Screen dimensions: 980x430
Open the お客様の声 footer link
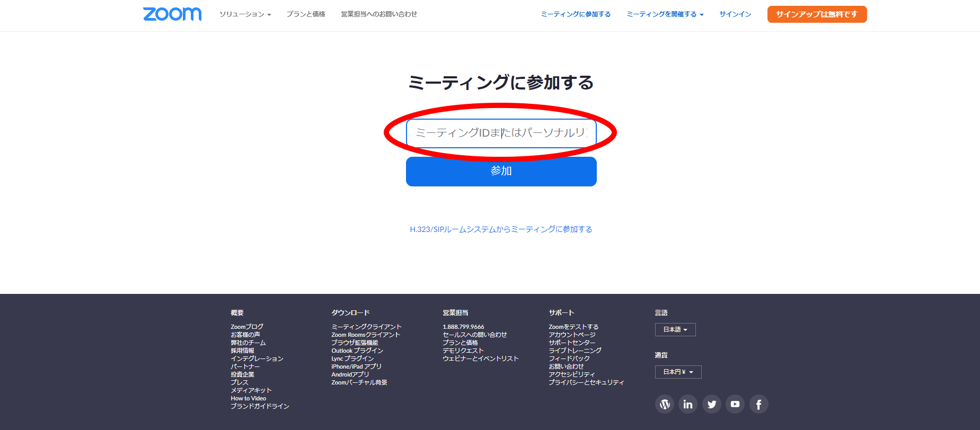coord(245,335)
